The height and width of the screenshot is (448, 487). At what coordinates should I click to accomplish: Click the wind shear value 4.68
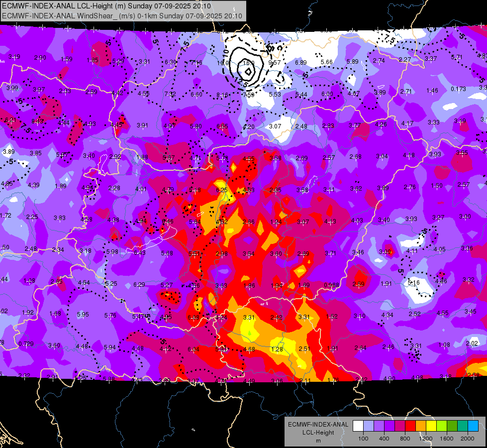tap(249, 349)
